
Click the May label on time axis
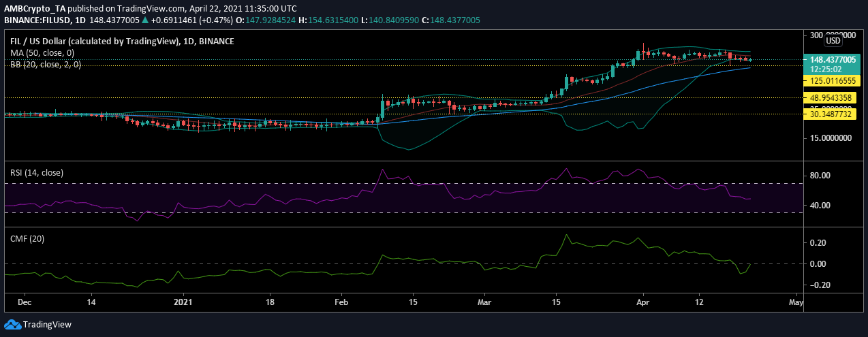coord(796,300)
